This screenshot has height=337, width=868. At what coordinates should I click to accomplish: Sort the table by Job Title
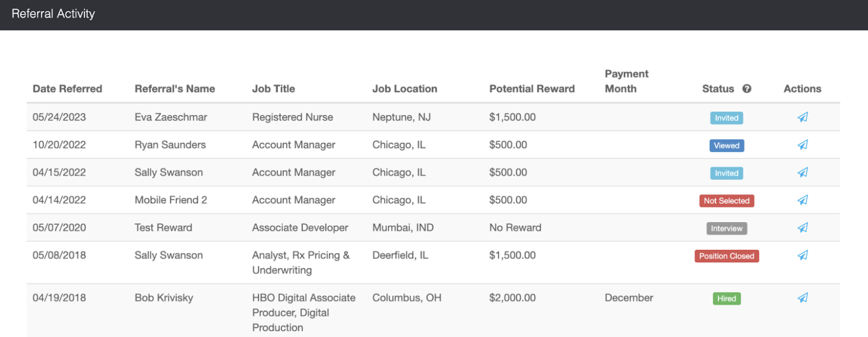click(273, 88)
